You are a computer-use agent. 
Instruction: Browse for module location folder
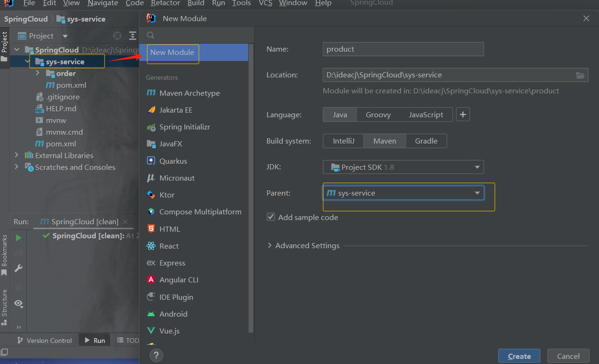click(580, 75)
